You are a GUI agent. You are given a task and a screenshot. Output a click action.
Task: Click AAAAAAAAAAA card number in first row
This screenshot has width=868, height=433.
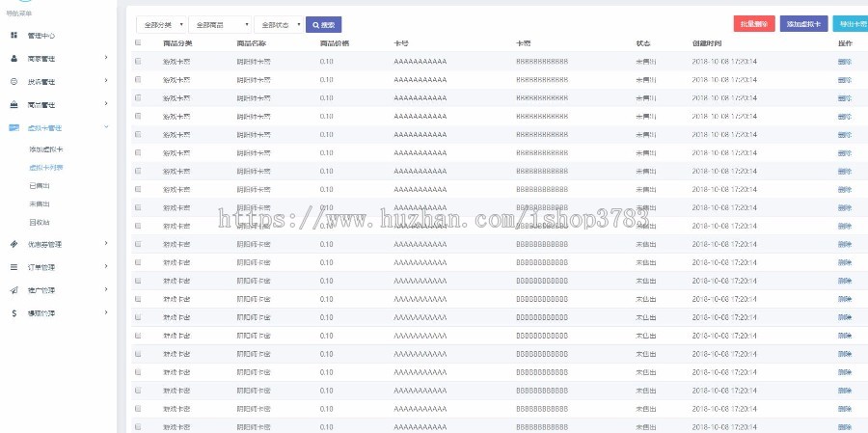420,62
